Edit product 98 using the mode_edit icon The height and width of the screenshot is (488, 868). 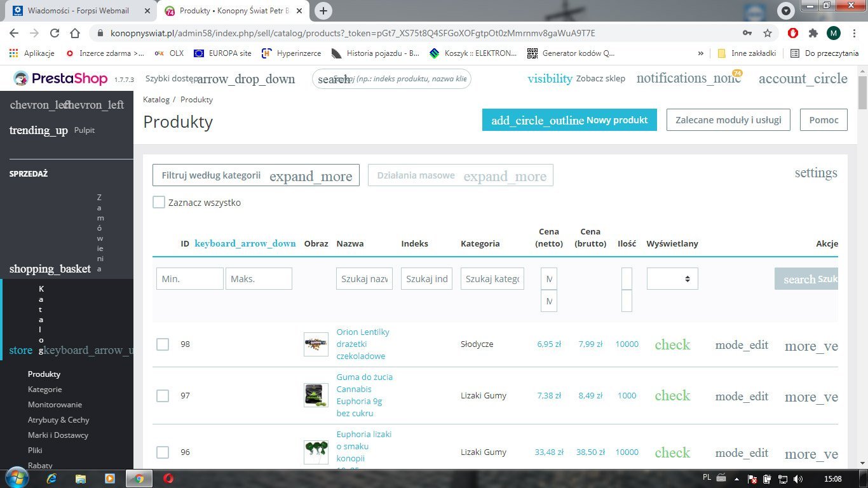[742, 345]
